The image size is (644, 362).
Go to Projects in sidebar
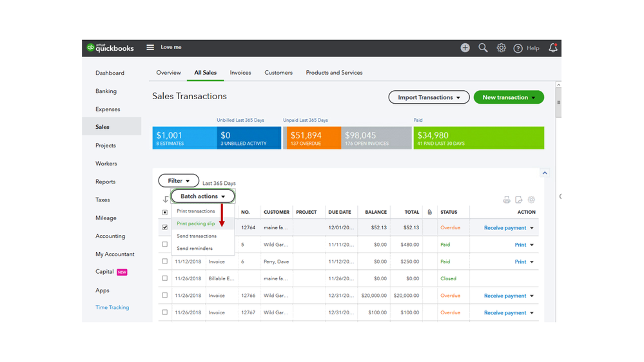tap(106, 146)
